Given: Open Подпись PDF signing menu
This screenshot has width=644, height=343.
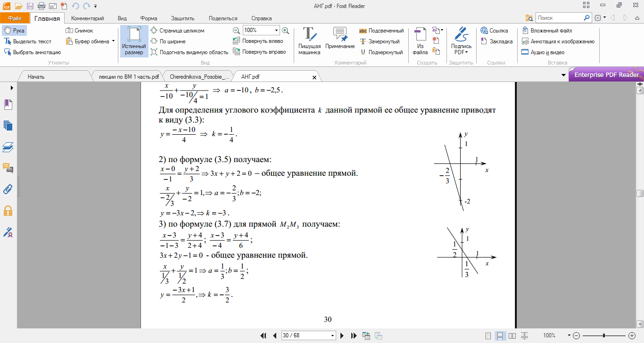Looking at the screenshot, I should tap(461, 41).
